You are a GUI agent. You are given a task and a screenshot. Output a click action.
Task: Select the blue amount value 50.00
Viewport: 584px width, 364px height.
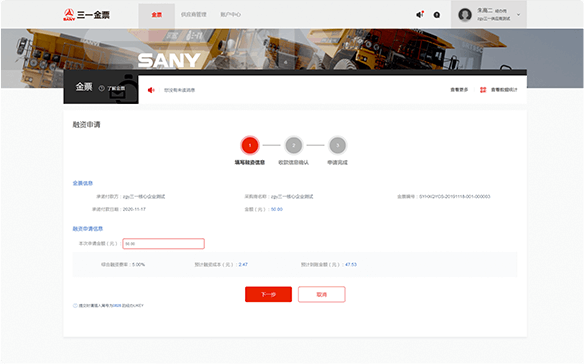tap(277, 209)
